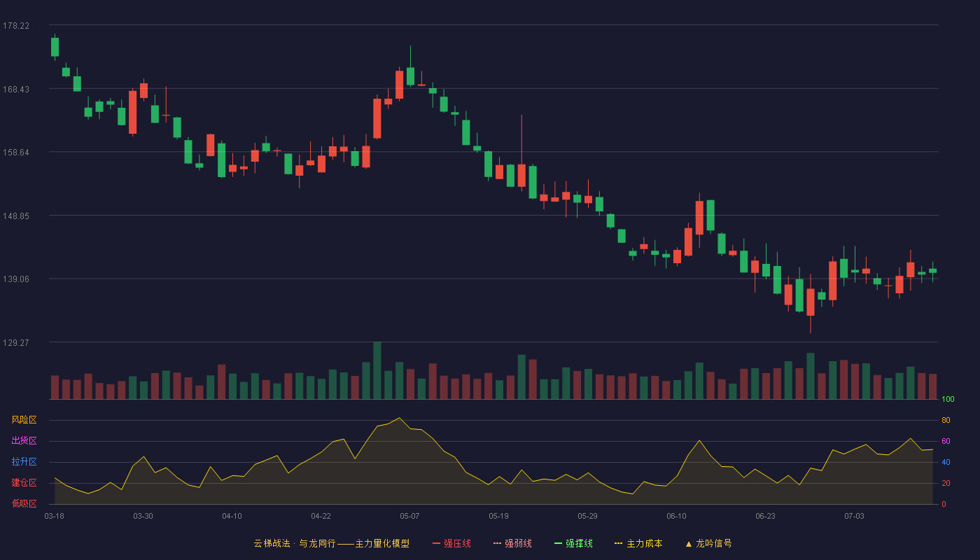Click the 178.22 price axis label

16,26
